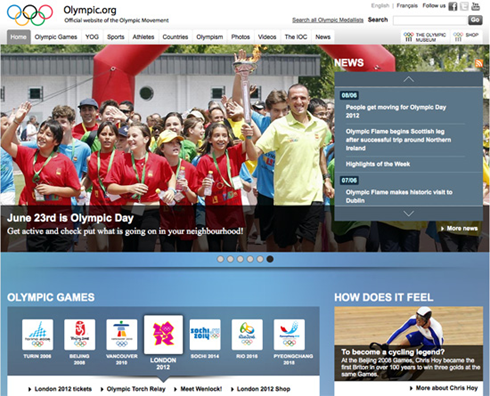Open The IOC menu item

click(x=296, y=37)
